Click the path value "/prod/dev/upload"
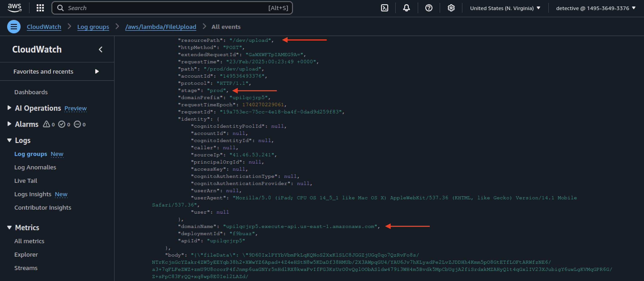 pos(233,69)
